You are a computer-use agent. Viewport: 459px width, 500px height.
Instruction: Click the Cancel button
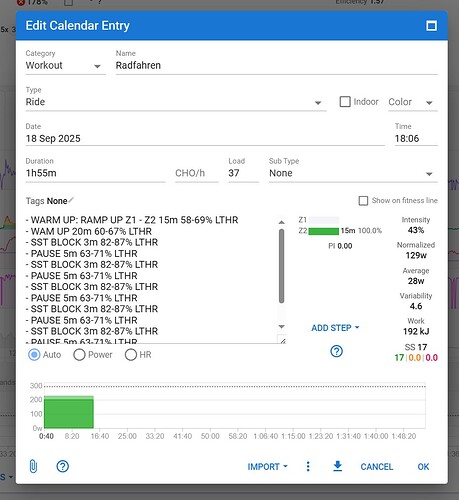pos(377,467)
